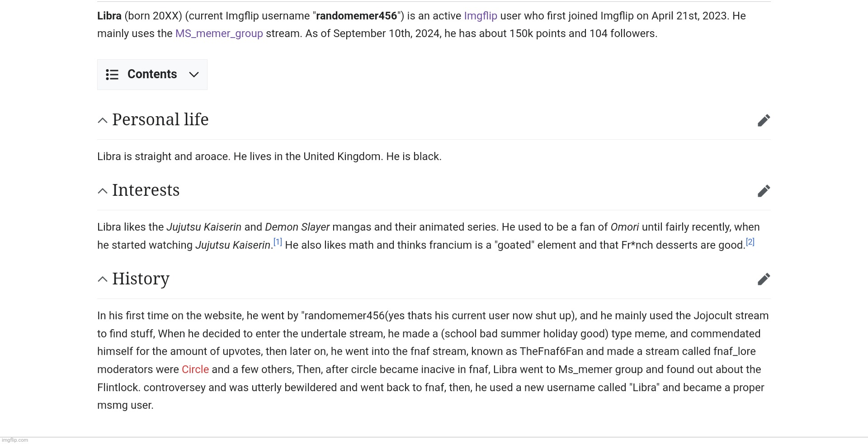Collapse the History section chevron
Image resolution: width=868 pixels, height=444 pixels.
tap(103, 279)
